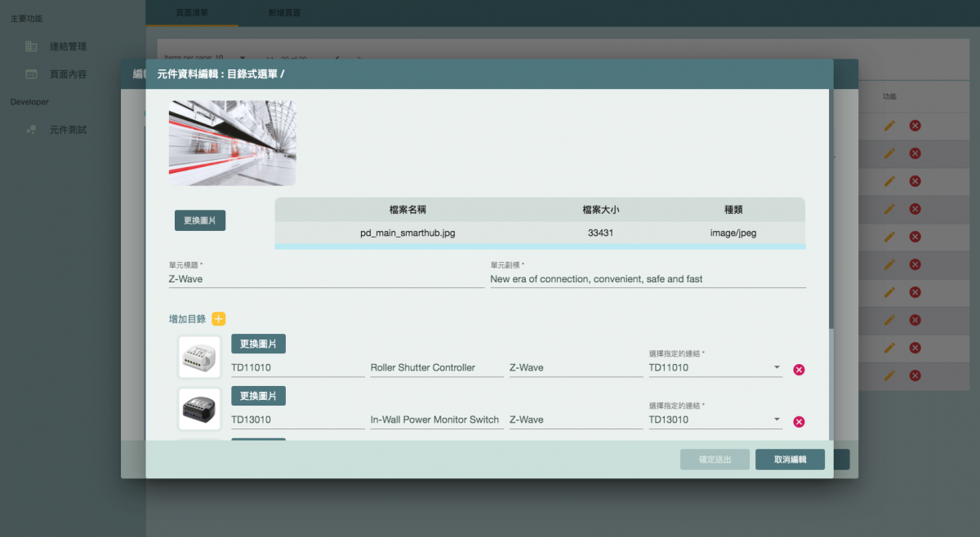Click the first pencil edit icon in 功能 column

(x=889, y=126)
